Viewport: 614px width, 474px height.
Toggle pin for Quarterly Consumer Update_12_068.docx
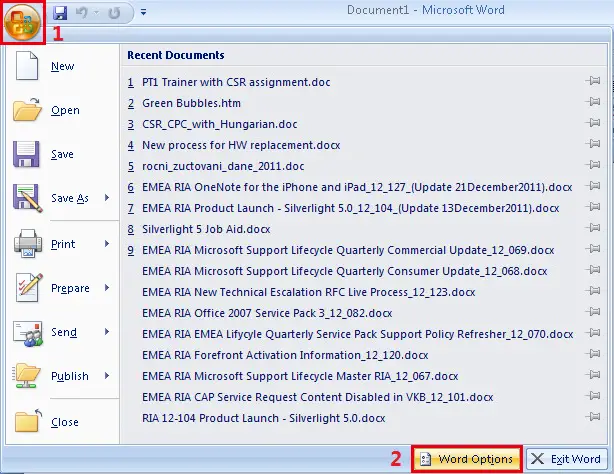point(593,270)
